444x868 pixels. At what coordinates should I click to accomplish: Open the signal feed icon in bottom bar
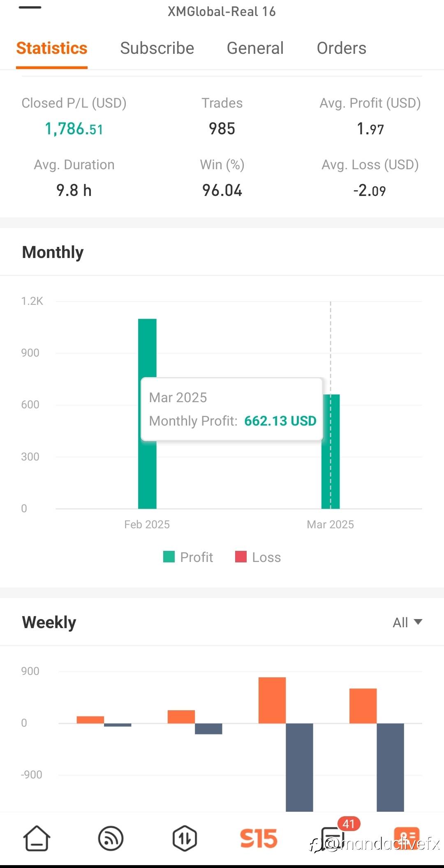[x=111, y=838]
